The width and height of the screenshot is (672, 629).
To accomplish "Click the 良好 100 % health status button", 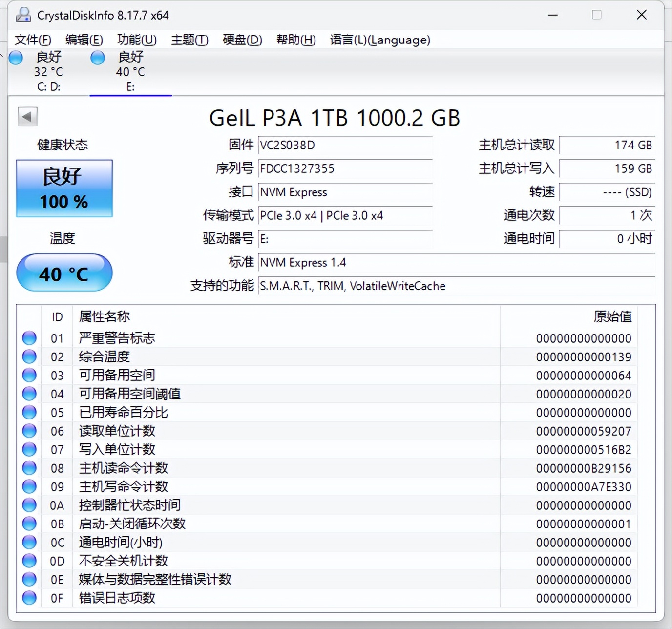I will coord(64,189).
